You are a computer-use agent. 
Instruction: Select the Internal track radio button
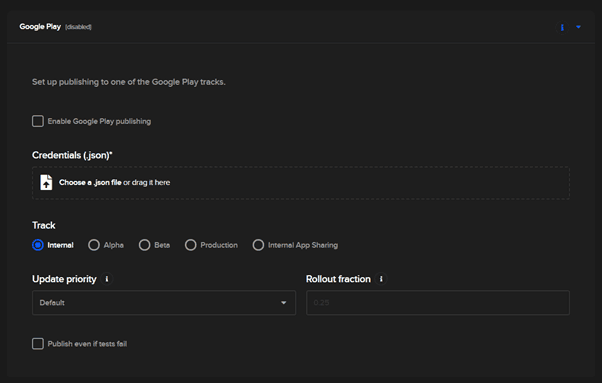(x=38, y=245)
